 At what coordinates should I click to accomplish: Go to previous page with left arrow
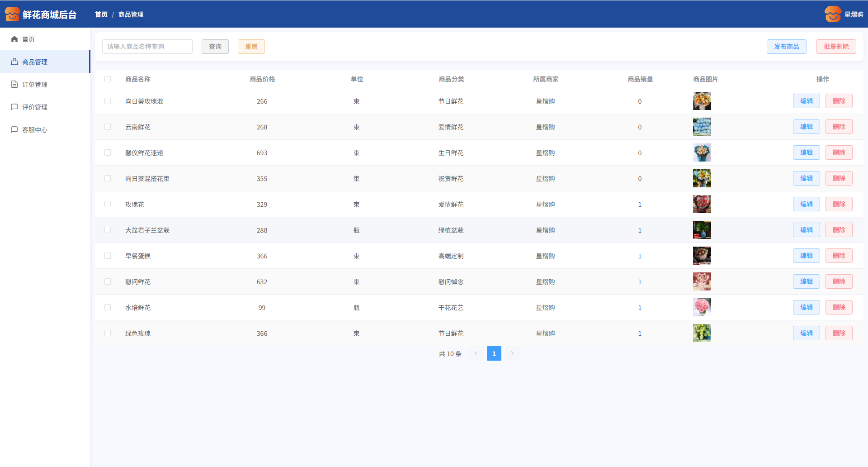(x=476, y=353)
